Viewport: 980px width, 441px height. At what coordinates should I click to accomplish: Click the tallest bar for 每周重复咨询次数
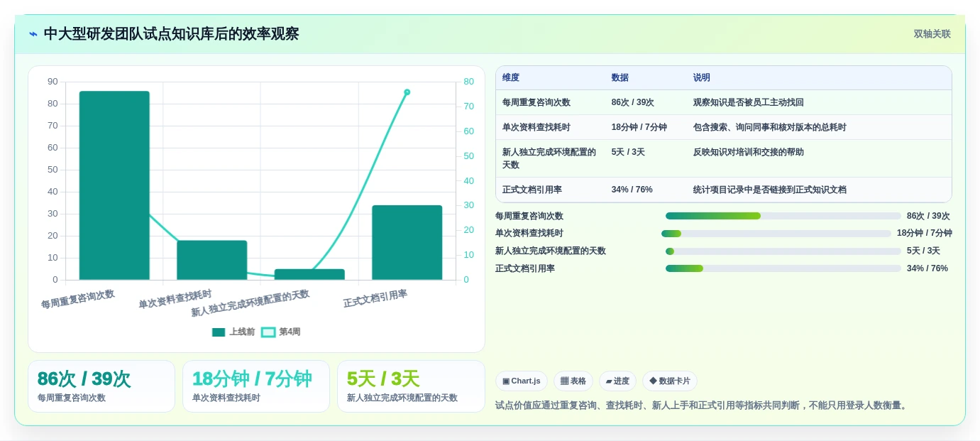114,185
